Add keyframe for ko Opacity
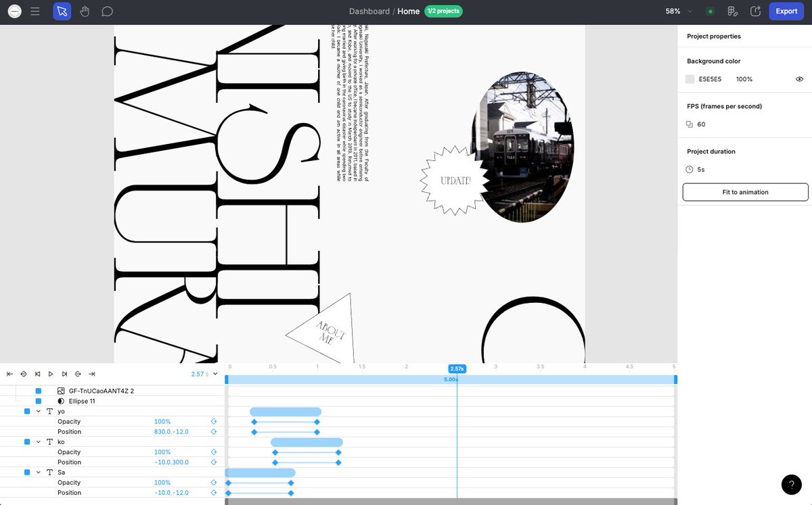Viewport: 812px width, 505px height. click(214, 452)
